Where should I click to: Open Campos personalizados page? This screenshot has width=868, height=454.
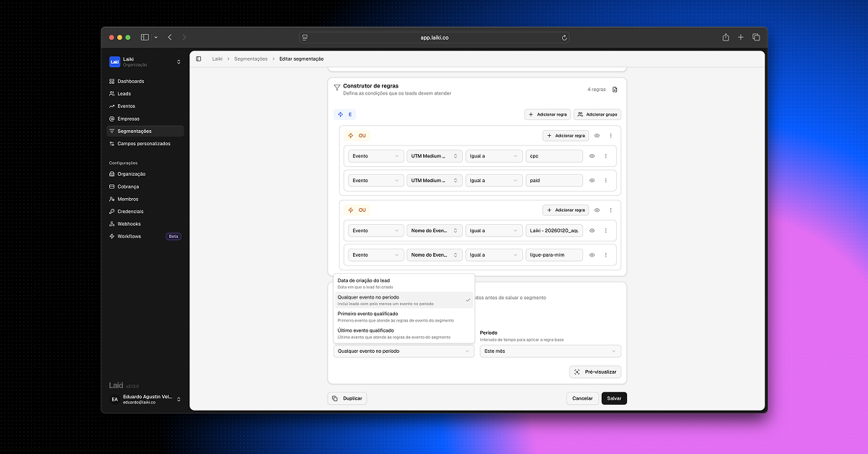coord(145,143)
